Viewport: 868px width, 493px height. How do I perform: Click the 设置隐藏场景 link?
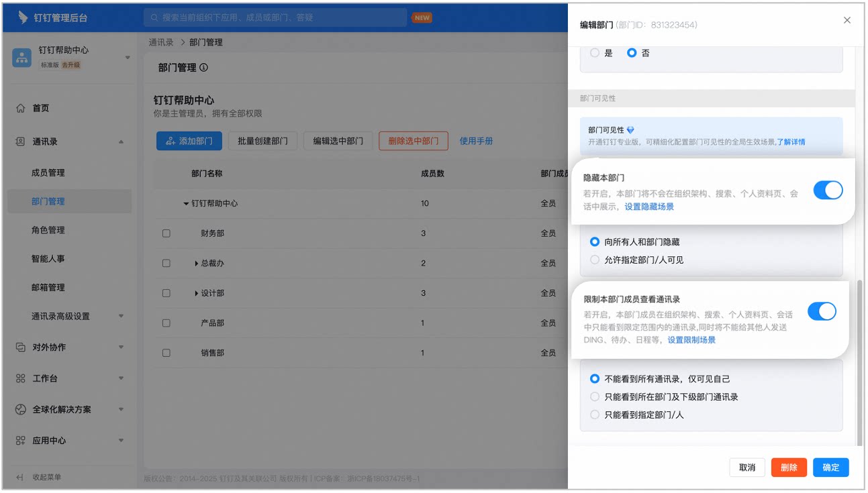click(x=649, y=207)
